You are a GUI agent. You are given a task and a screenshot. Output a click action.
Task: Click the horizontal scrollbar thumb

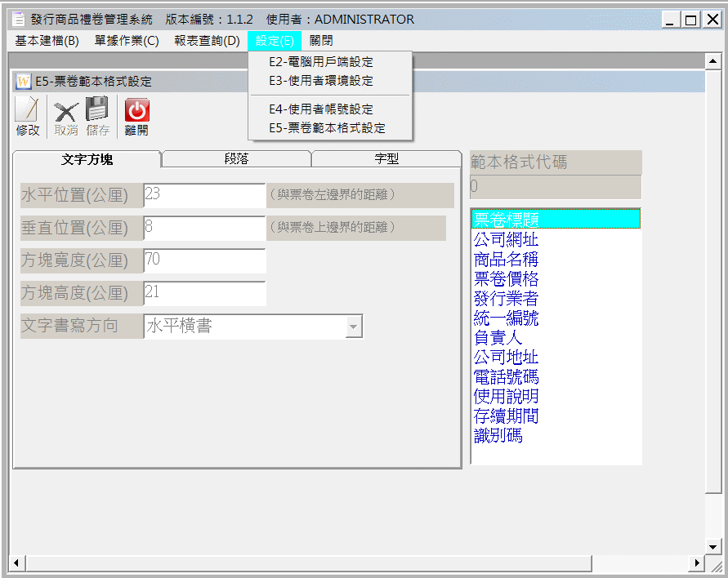point(308,563)
